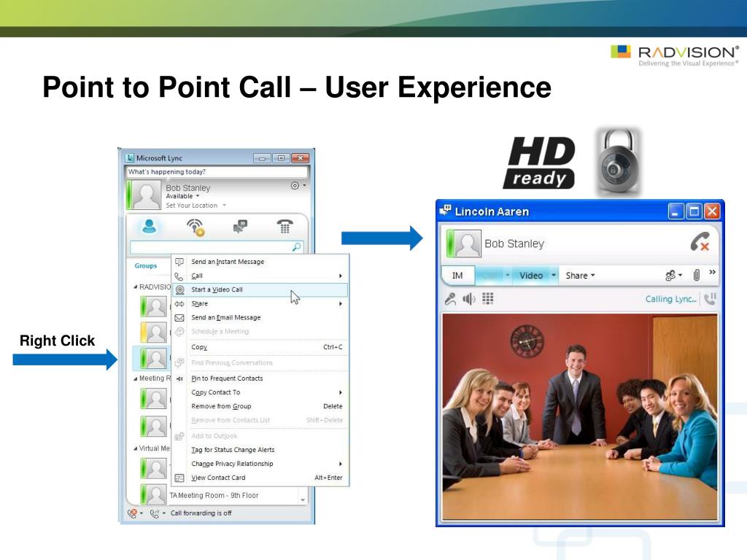Open Activity Feeds icon in Lync
The width and height of the screenshot is (747, 560).
pyautogui.click(x=196, y=227)
